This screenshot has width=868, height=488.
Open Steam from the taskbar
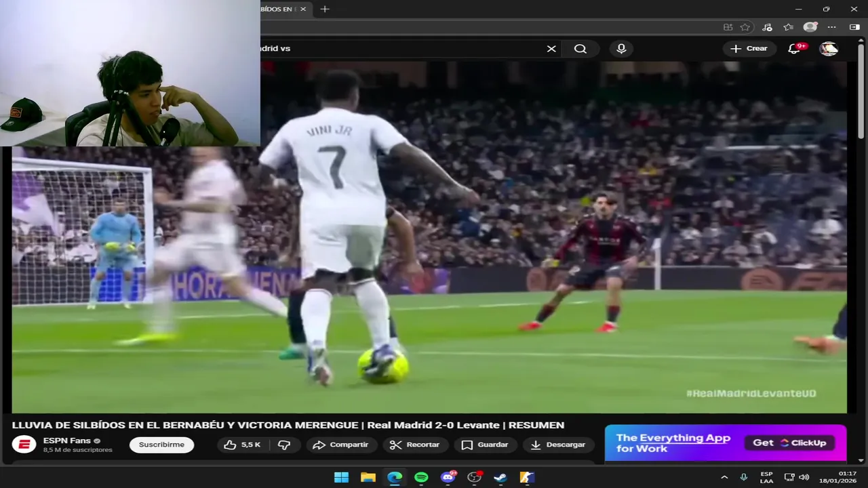(500, 477)
